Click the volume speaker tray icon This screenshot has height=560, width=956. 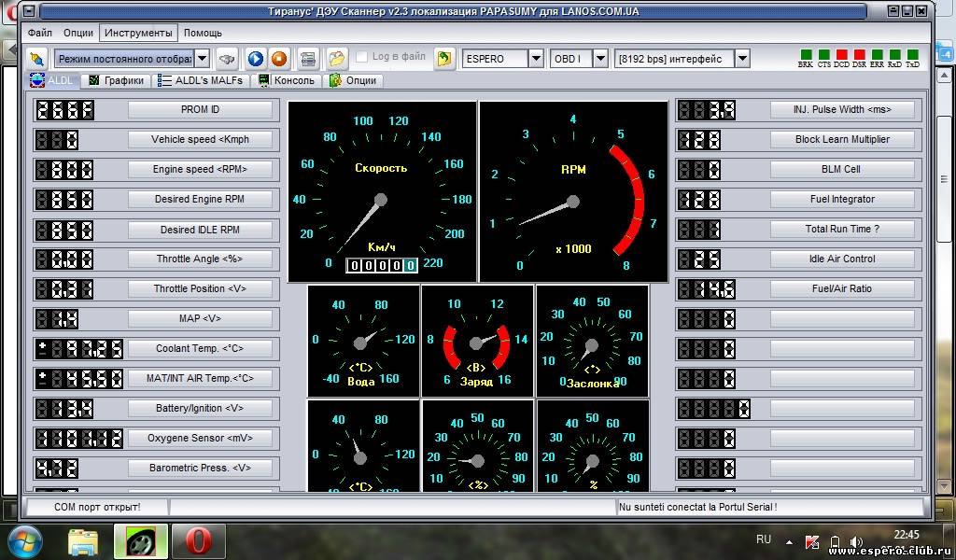857,541
